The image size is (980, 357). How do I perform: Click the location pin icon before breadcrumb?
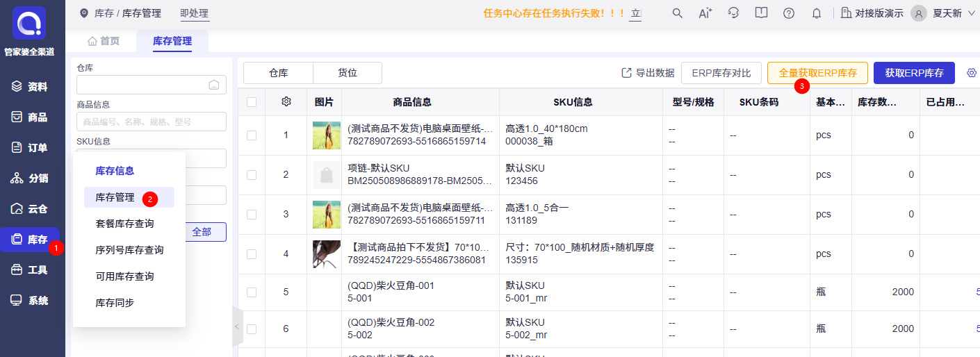[84, 13]
